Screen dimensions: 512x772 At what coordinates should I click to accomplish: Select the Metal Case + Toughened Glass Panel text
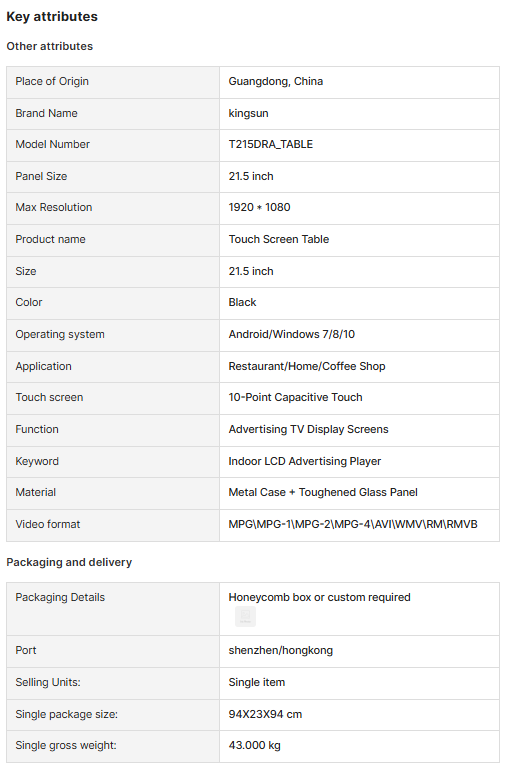click(x=322, y=492)
